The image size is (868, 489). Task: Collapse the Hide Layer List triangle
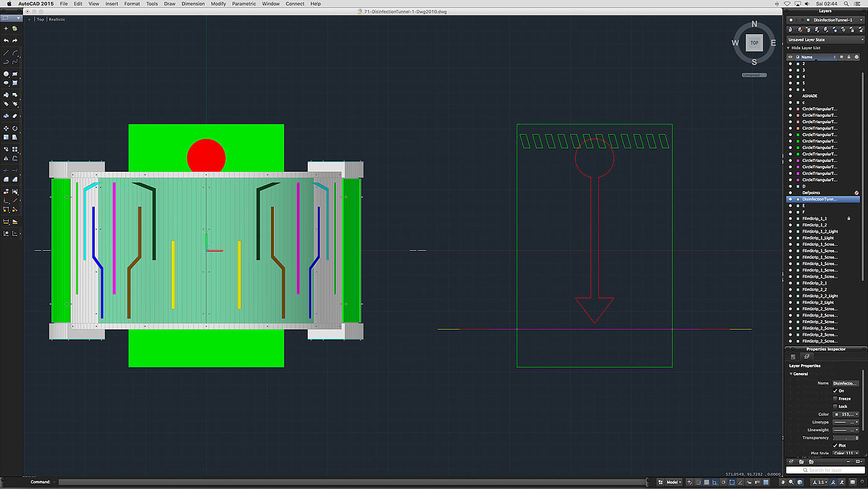pos(789,48)
